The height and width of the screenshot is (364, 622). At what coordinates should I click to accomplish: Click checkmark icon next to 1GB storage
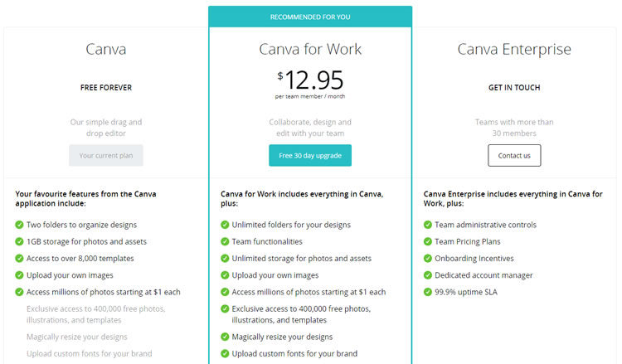(19, 241)
